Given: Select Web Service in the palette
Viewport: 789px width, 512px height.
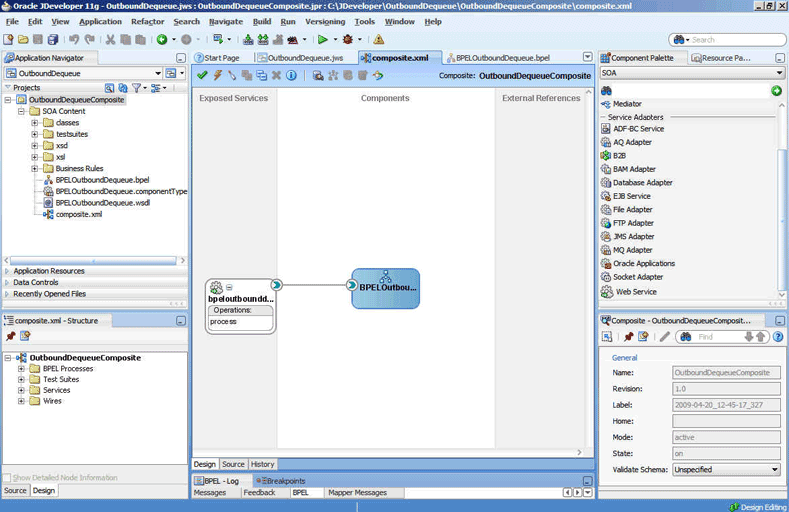Looking at the screenshot, I should pyautogui.click(x=629, y=292).
